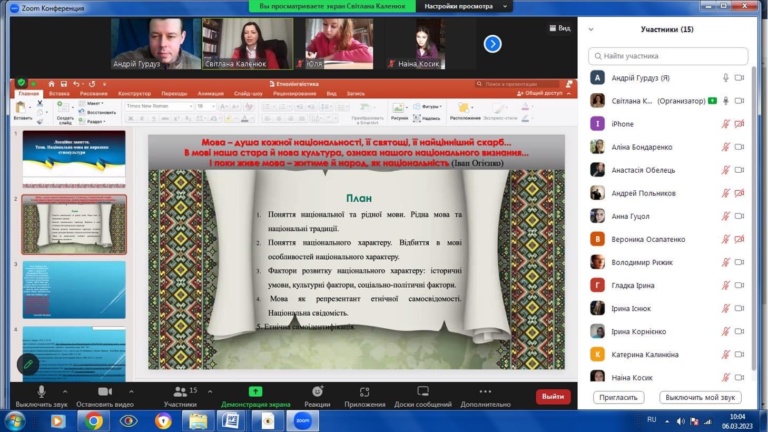Open the Приложения icon
This screenshot has height=432, width=768.
[365, 391]
